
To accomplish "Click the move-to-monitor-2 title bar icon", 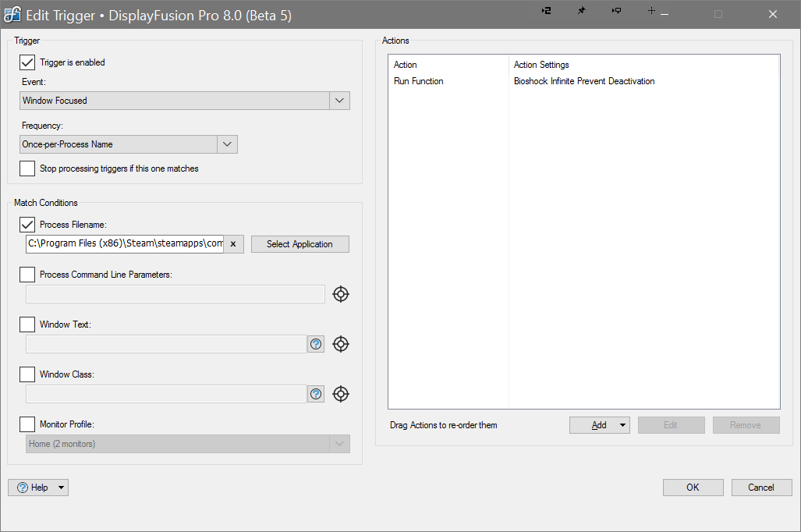I will click(547, 11).
